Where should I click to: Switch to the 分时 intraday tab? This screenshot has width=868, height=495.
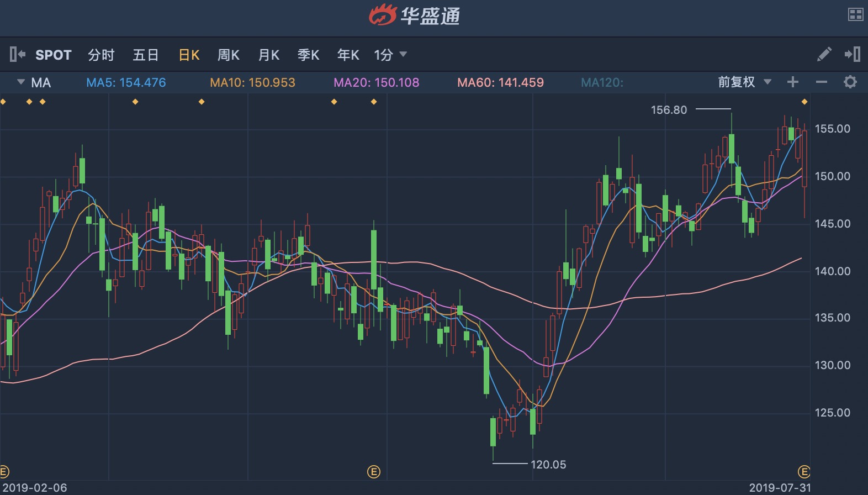tap(101, 55)
